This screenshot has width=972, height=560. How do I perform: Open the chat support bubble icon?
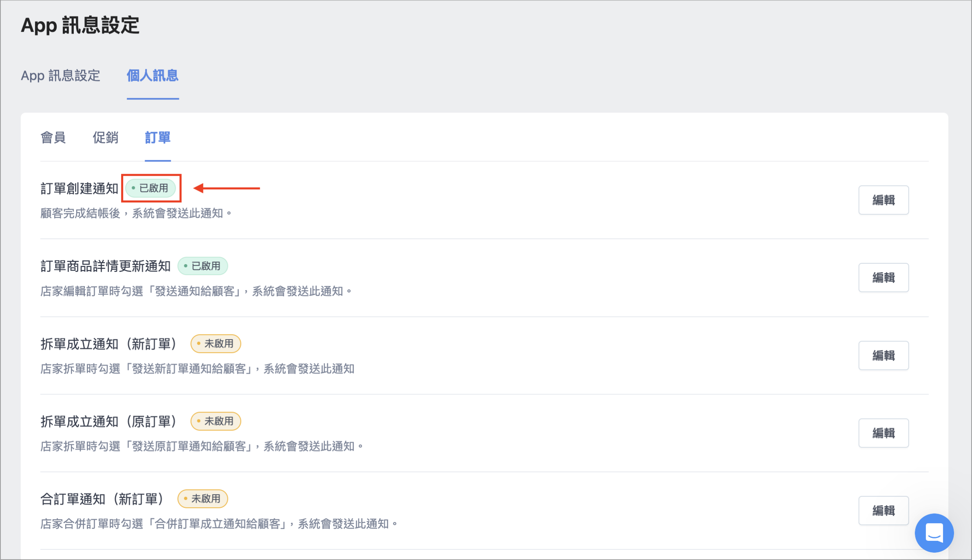click(x=934, y=533)
